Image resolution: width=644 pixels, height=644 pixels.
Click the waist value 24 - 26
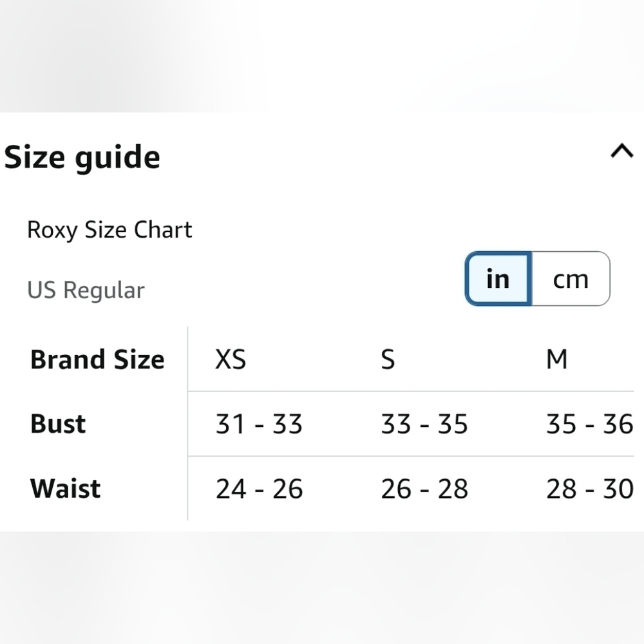click(x=259, y=489)
